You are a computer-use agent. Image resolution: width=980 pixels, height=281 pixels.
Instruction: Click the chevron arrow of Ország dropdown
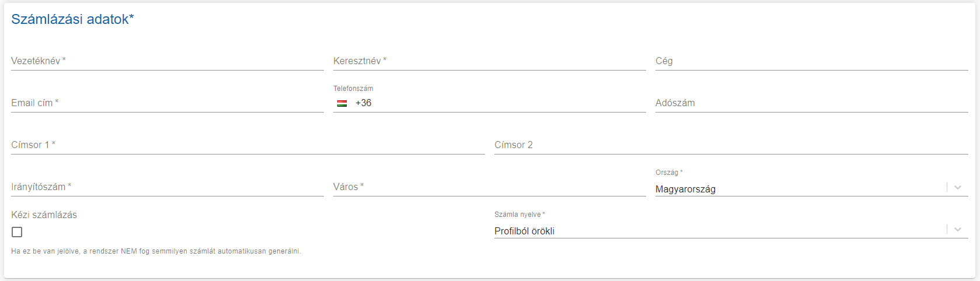pyautogui.click(x=958, y=187)
